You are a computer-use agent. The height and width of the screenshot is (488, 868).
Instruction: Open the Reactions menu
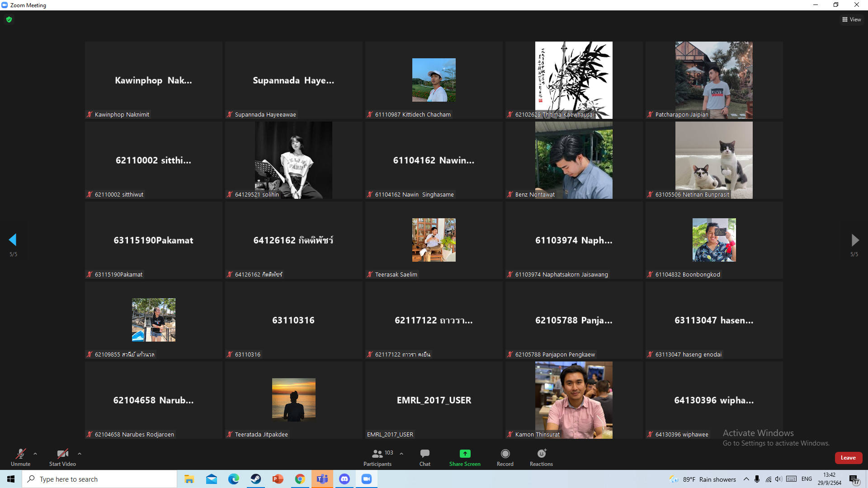[541, 457]
